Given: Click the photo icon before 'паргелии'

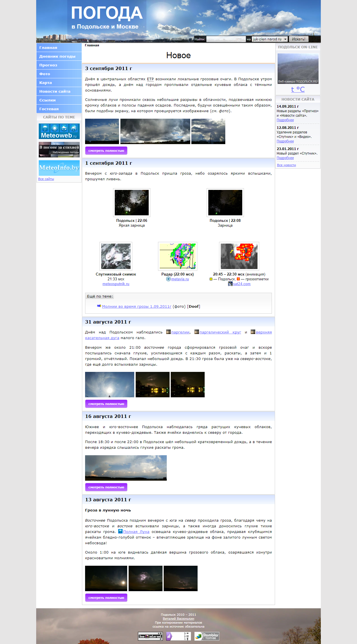Looking at the screenshot, I should [168, 332].
